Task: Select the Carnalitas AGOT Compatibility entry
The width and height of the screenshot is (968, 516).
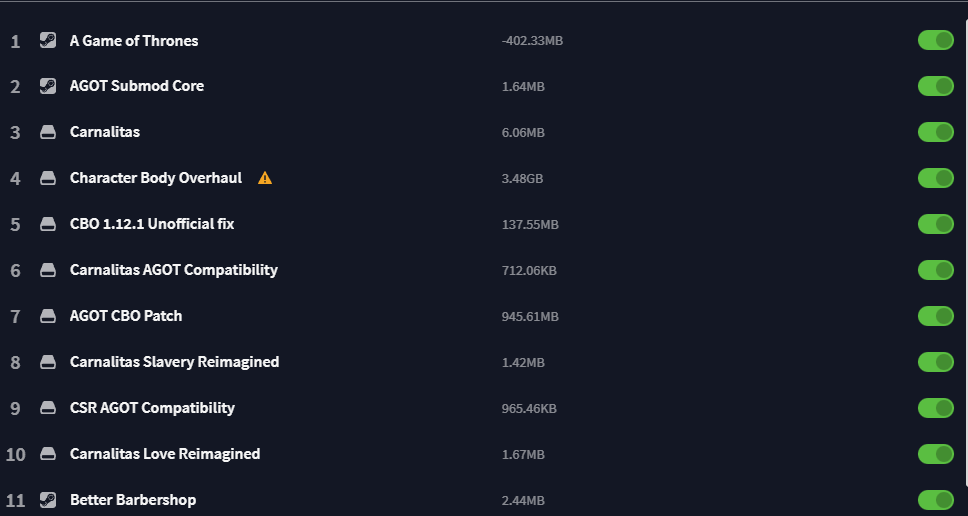Action: point(174,270)
